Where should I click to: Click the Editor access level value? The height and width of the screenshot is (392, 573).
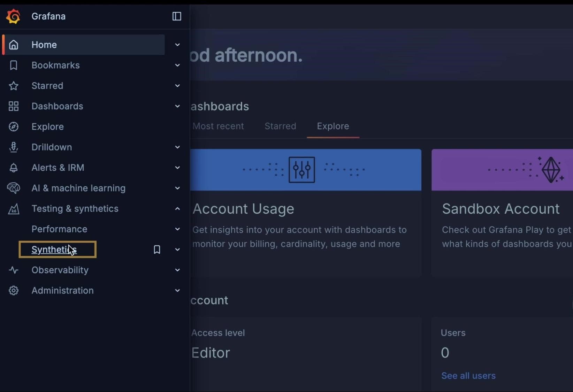coord(211,353)
